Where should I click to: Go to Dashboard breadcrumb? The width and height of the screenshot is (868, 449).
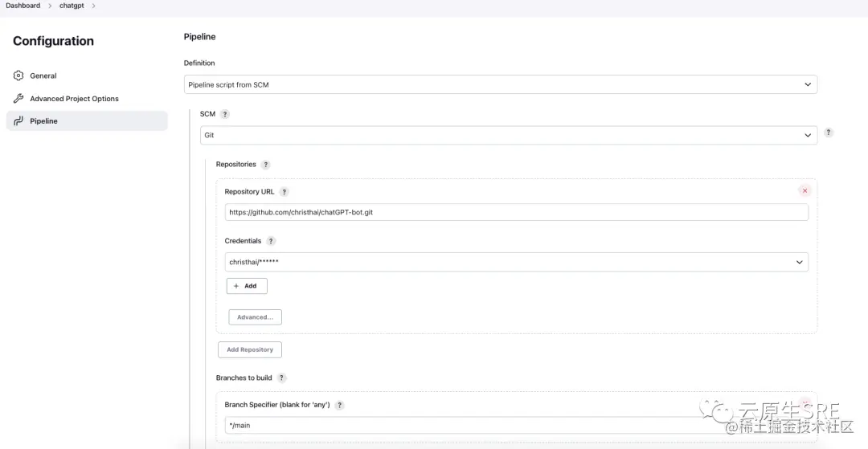(x=23, y=6)
